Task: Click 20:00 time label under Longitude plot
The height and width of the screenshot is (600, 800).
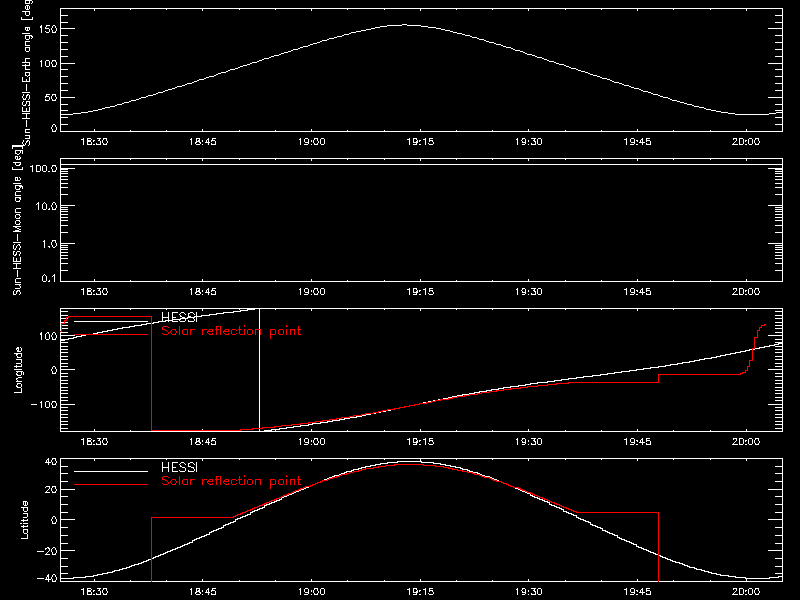Action: click(x=746, y=441)
